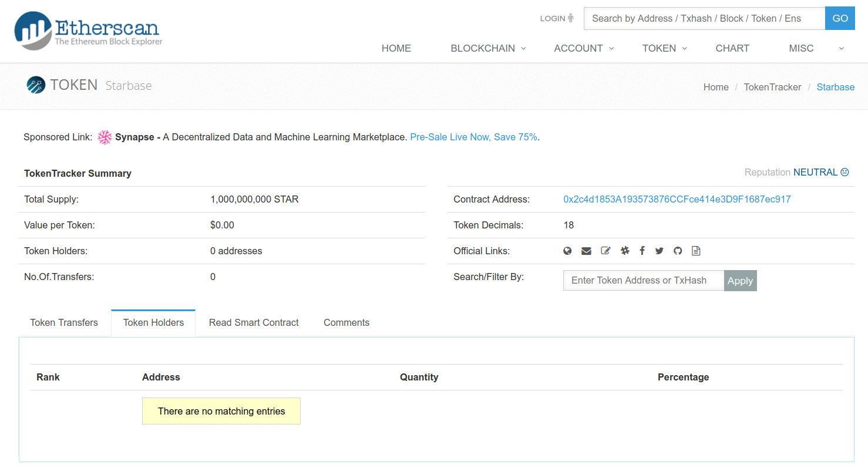Expand the BLOCKCHAIN menu
Image resolution: width=868 pixels, height=475 pixels.
[x=489, y=48]
